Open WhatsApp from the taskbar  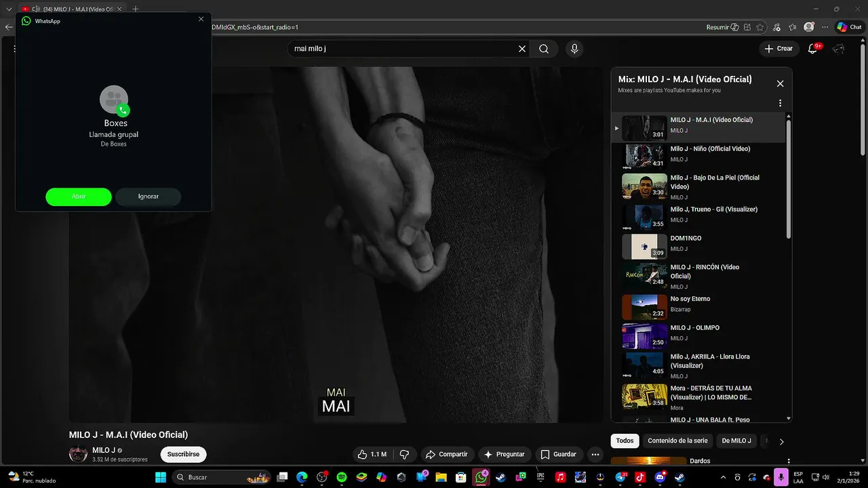[481, 477]
